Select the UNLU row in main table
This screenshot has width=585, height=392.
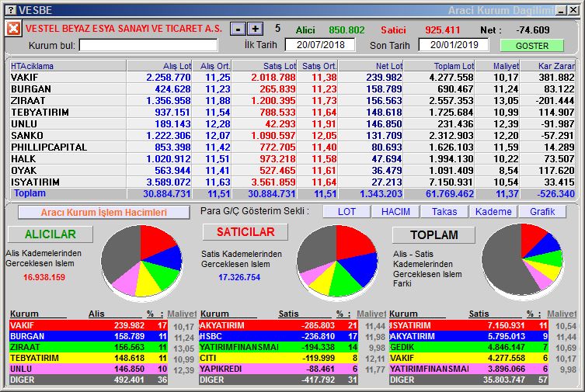click(x=292, y=123)
